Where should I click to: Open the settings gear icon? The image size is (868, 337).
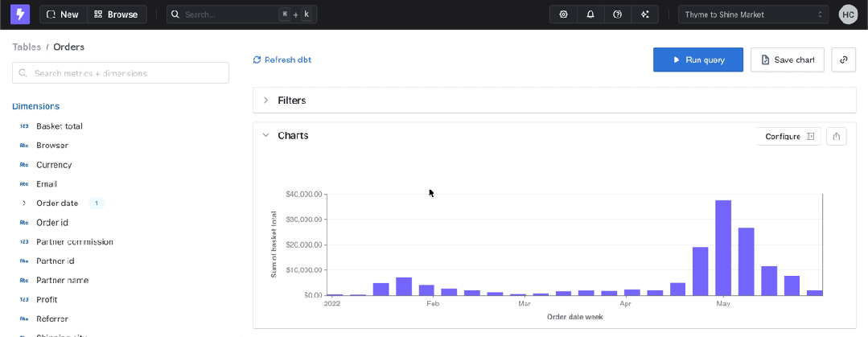(x=563, y=14)
